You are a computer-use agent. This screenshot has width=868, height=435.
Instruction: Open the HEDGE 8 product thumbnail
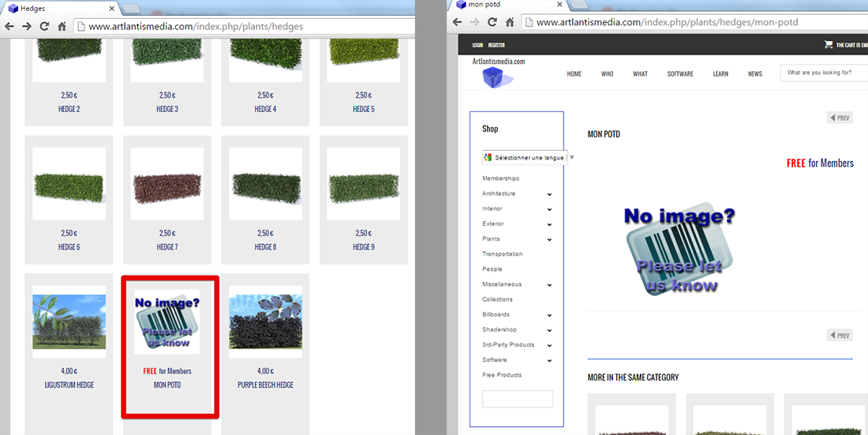coord(265,184)
